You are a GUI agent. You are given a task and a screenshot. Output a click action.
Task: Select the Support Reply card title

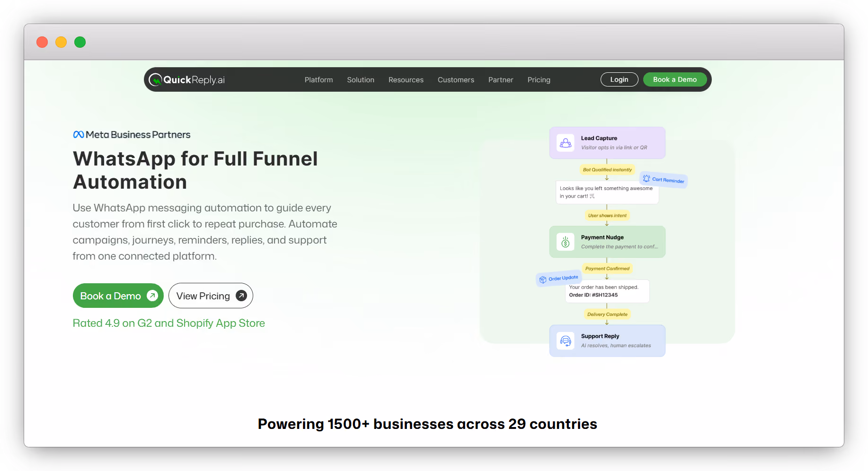[x=600, y=336]
